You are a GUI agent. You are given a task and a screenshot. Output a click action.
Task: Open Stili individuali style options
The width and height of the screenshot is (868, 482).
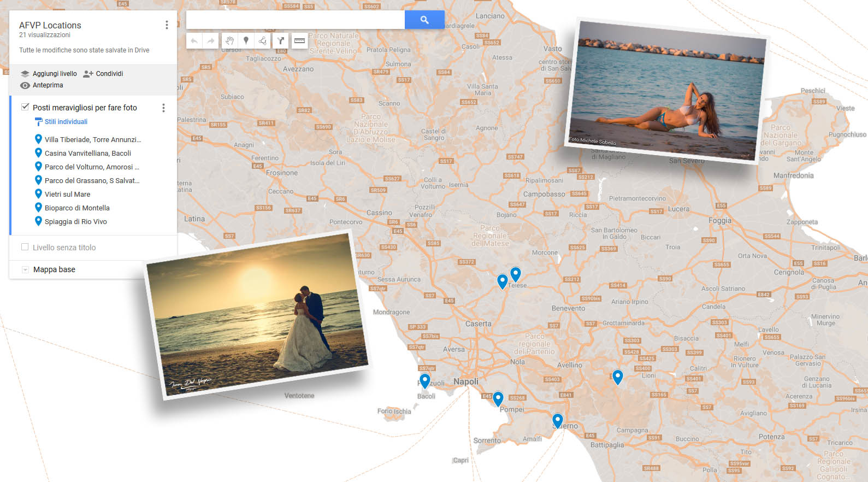[x=61, y=122]
